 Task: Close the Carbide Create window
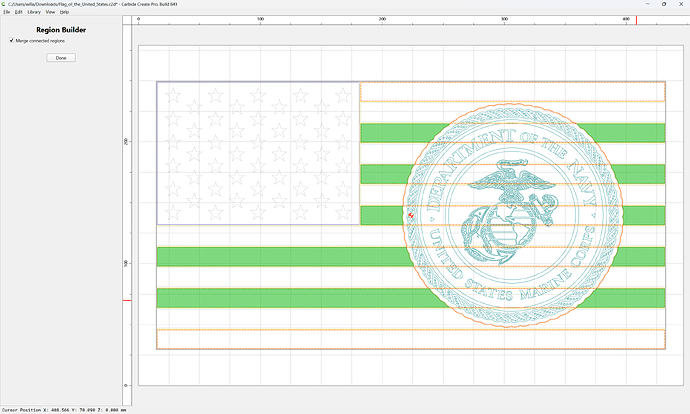tap(680, 4)
